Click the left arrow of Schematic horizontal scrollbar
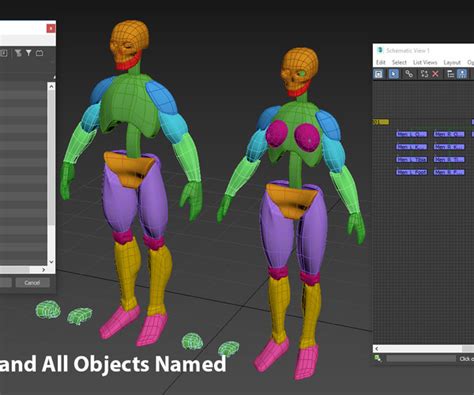Image resolution: width=474 pixels, height=395 pixels. pyautogui.click(x=376, y=349)
